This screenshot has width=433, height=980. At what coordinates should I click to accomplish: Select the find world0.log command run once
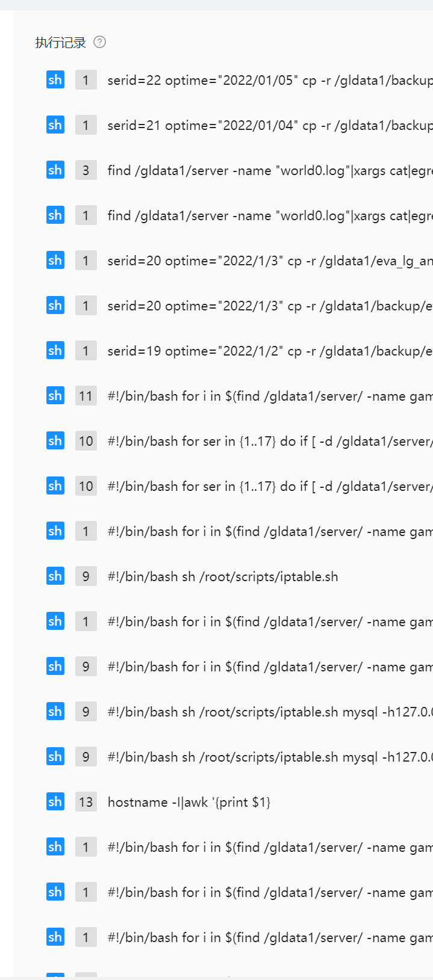click(x=270, y=216)
